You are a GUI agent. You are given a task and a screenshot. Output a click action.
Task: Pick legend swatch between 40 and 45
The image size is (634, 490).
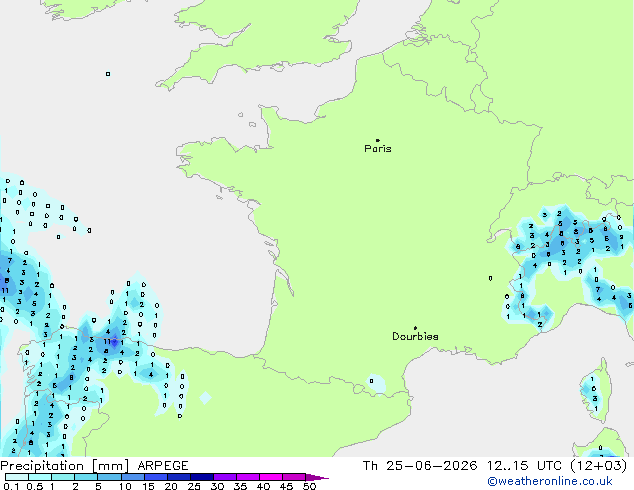click(x=271, y=477)
